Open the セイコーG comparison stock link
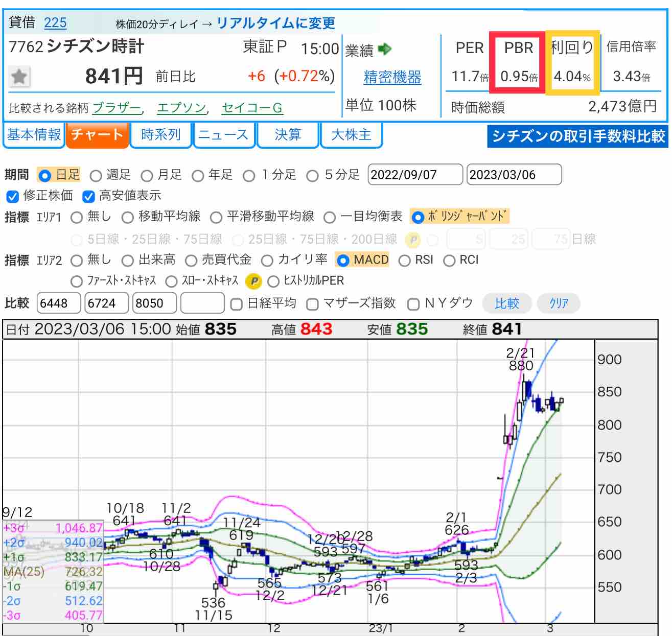672x636 pixels. 252,108
